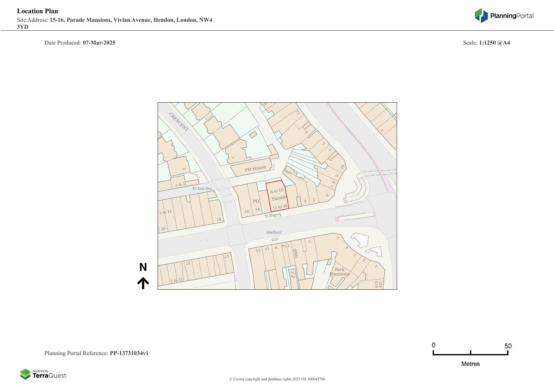Screen dimensions: 554x392
Task: Click the TCBs marker on the map
Action: click(269, 216)
